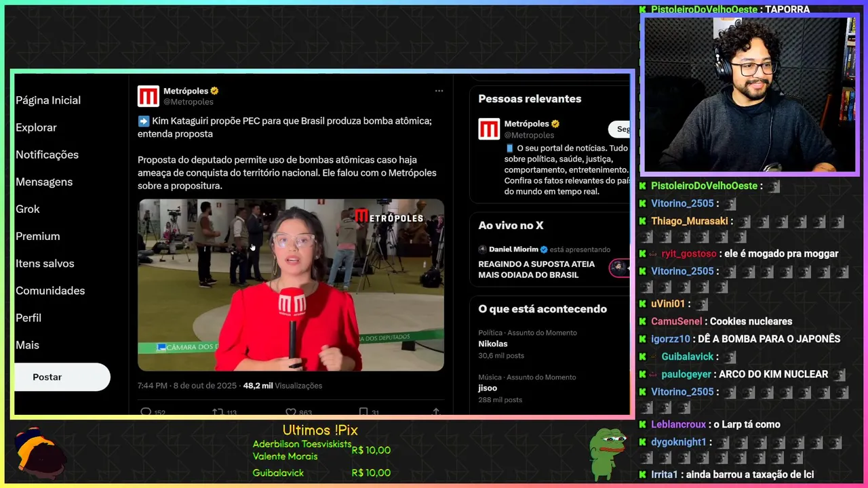Like the tweet using the heart icon
This screenshot has width=868, height=488.
pyautogui.click(x=290, y=412)
